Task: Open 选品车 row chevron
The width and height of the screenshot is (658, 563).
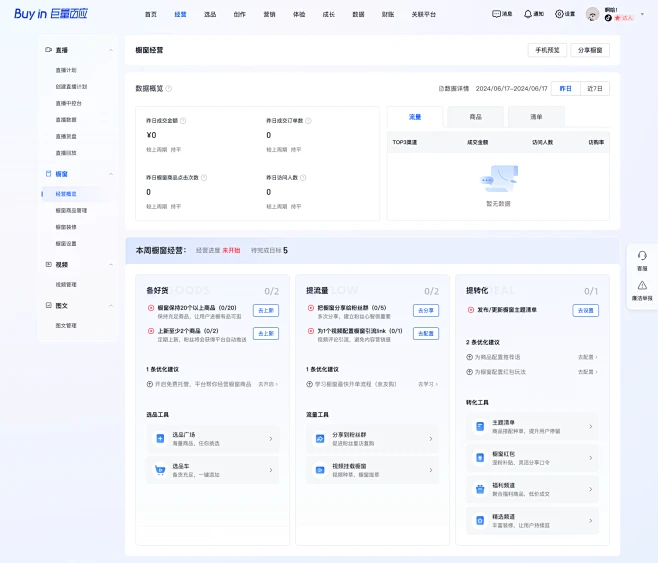Action: point(271,470)
